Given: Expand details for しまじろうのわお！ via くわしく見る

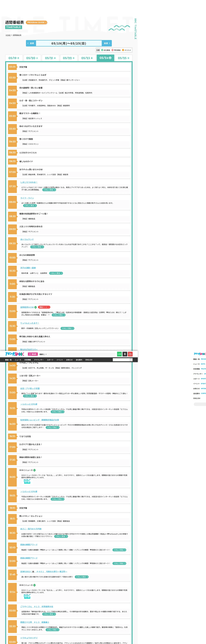Looking at the screenshot, I should tap(49, 190).
